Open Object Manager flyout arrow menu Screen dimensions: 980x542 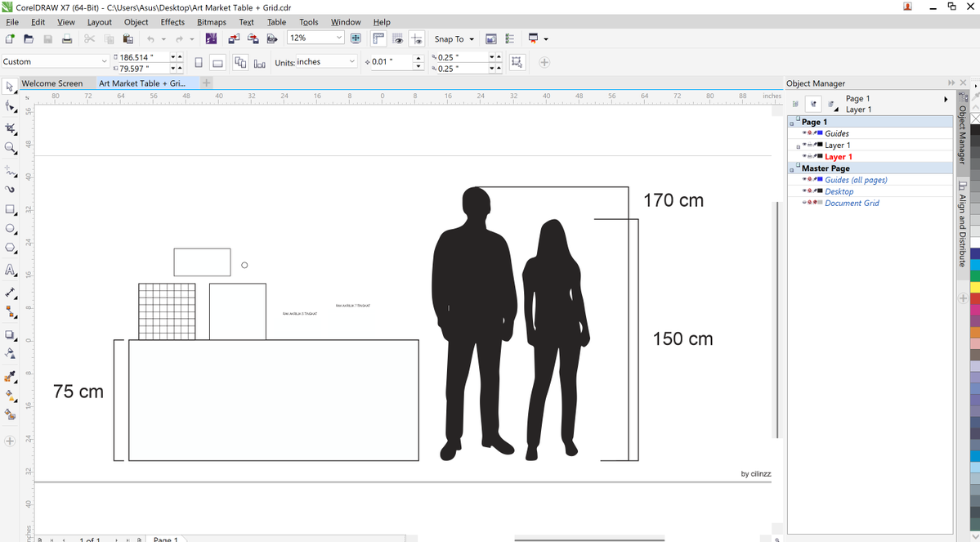coord(946,99)
